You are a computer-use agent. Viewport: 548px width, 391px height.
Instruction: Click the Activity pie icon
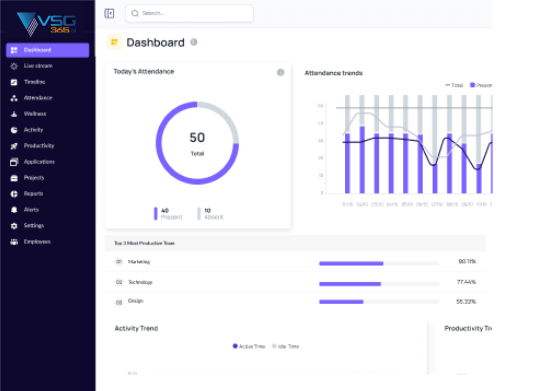tap(14, 130)
